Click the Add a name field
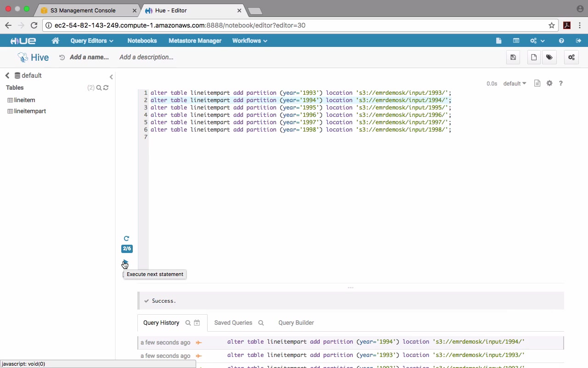This screenshot has width=588, height=368. click(x=89, y=57)
